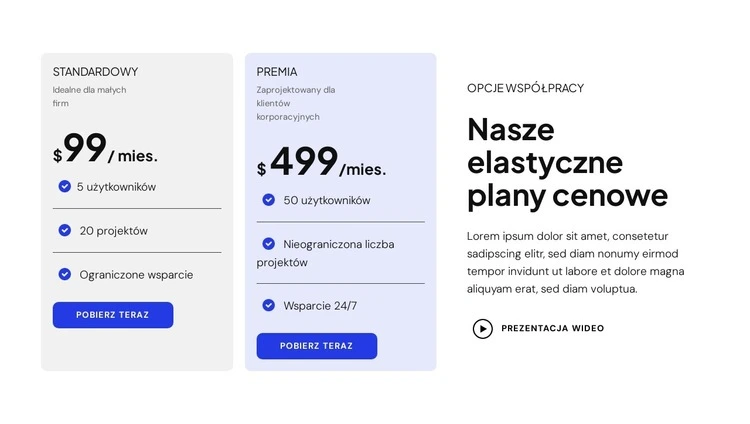Viewport: 750px width, 424px height.
Task: Open the Prezentacja Wideo link
Action: coord(552,328)
